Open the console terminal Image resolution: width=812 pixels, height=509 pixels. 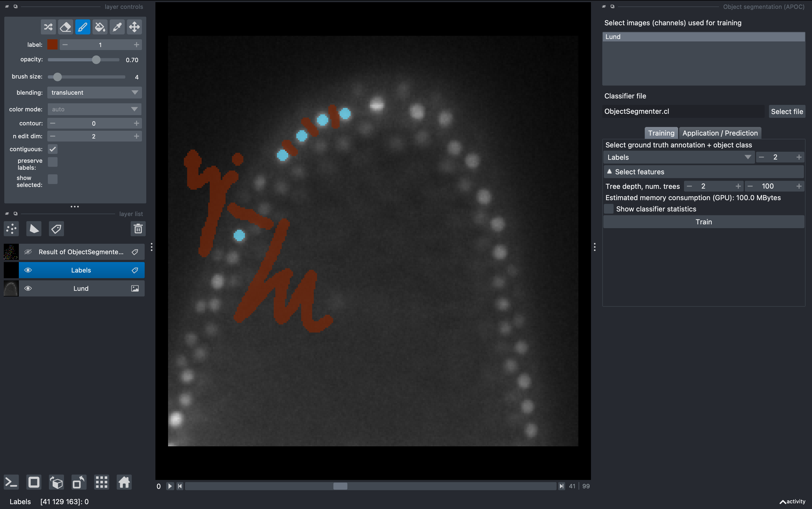click(11, 482)
